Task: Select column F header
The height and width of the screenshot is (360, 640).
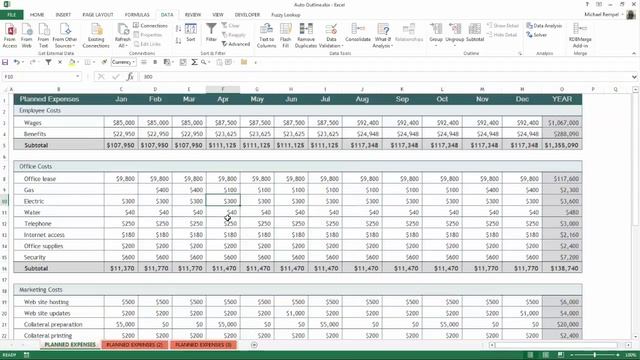Action: pos(223,89)
